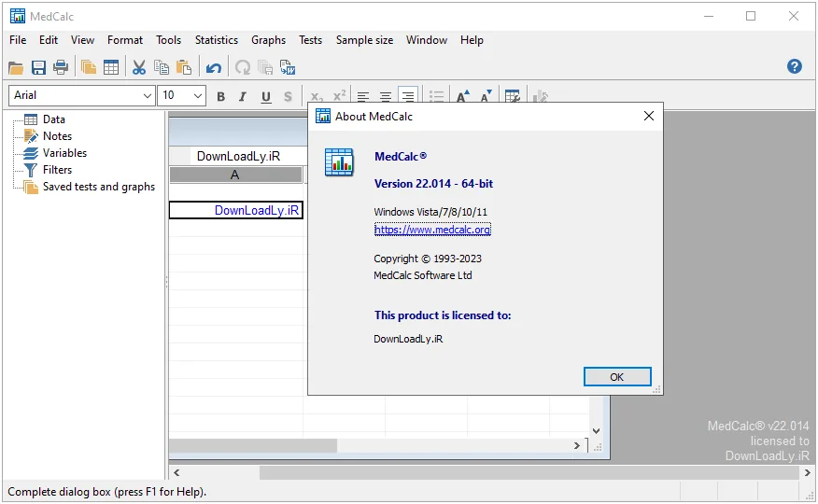This screenshot has height=504, width=818.
Task: Open the Statistics menu
Action: coord(216,40)
